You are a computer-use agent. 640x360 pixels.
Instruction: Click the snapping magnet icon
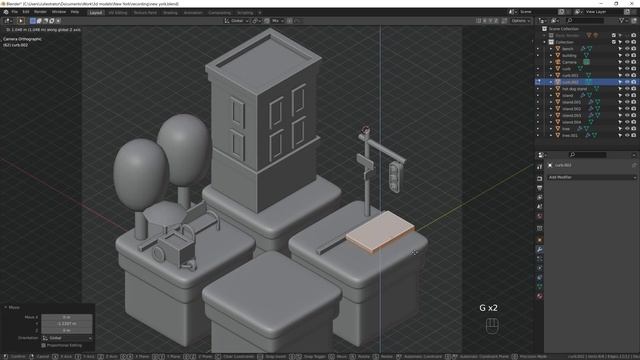pos(256,20)
